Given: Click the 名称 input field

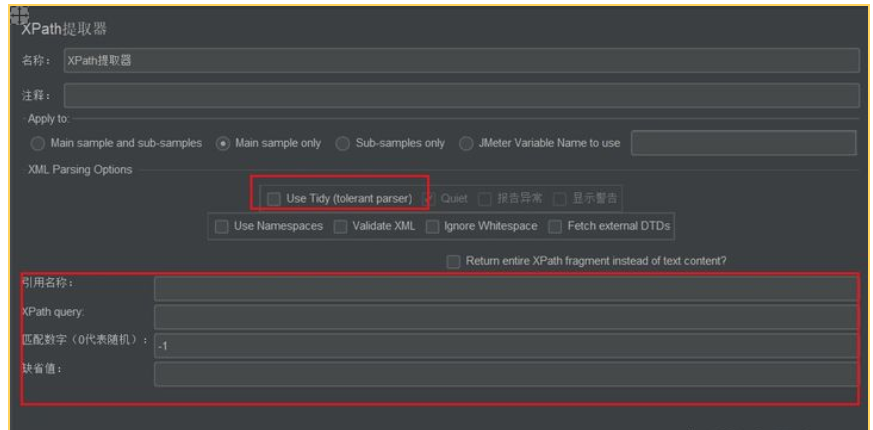Looking at the screenshot, I should (x=462, y=61).
